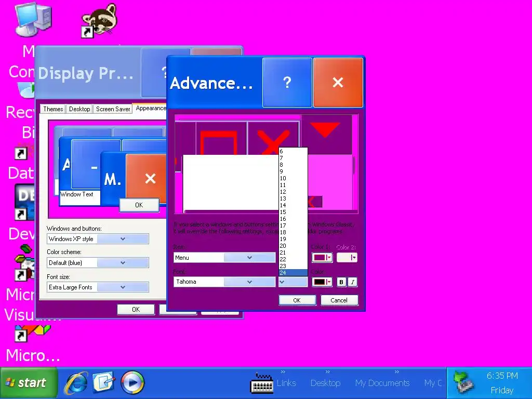The width and height of the screenshot is (532, 399).
Task: Open the Color 2 swatch picker
Action: [x=347, y=258]
